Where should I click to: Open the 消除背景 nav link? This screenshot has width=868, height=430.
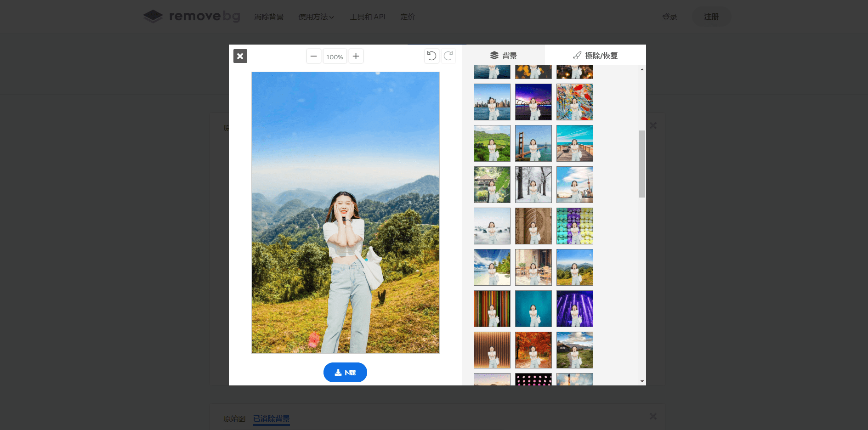point(269,17)
